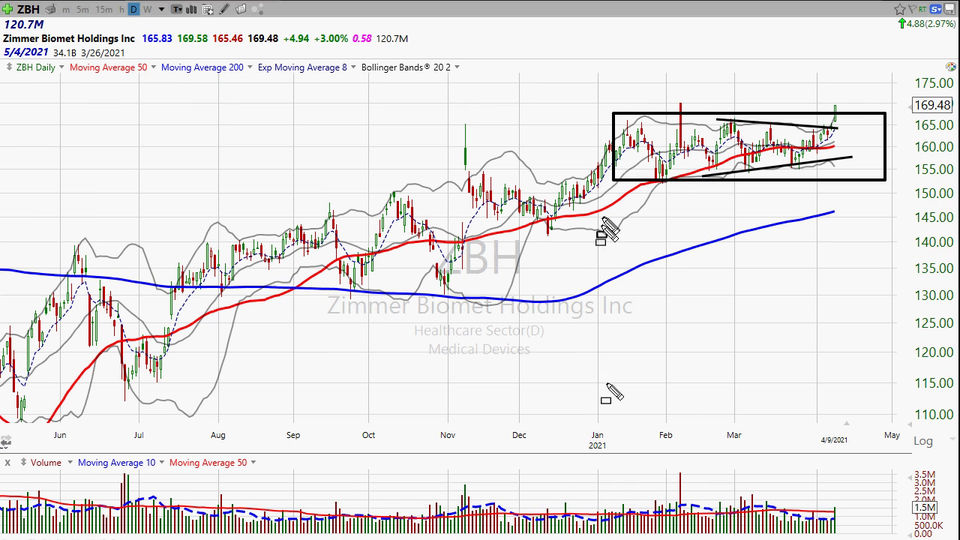The width and height of the screenshot is (960, 540).
Task: Switch to the hourly 'h' timeframe
Action: coord(122,10)
